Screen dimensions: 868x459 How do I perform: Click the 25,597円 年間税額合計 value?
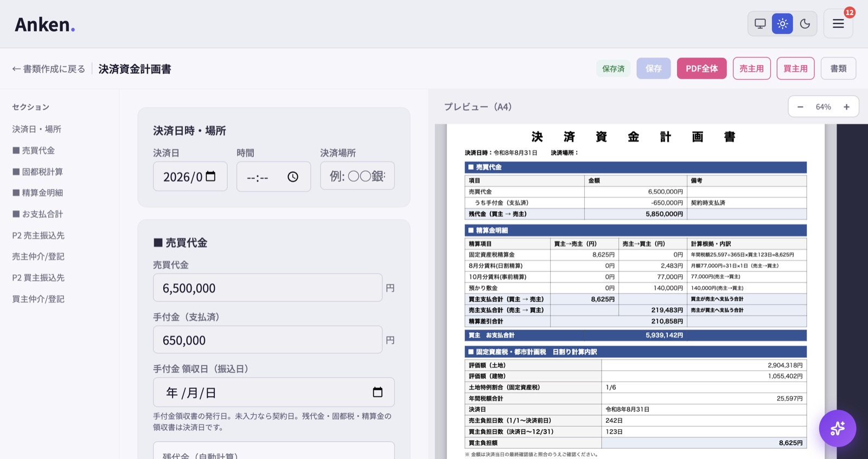(789, 398)
